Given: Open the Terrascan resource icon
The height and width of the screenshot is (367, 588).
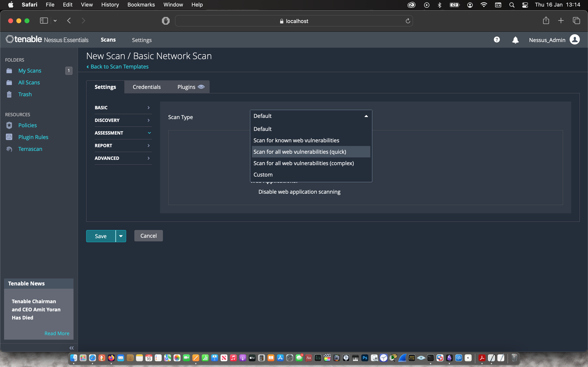Looking at the screenshot, I should click(x=9, y=149).
